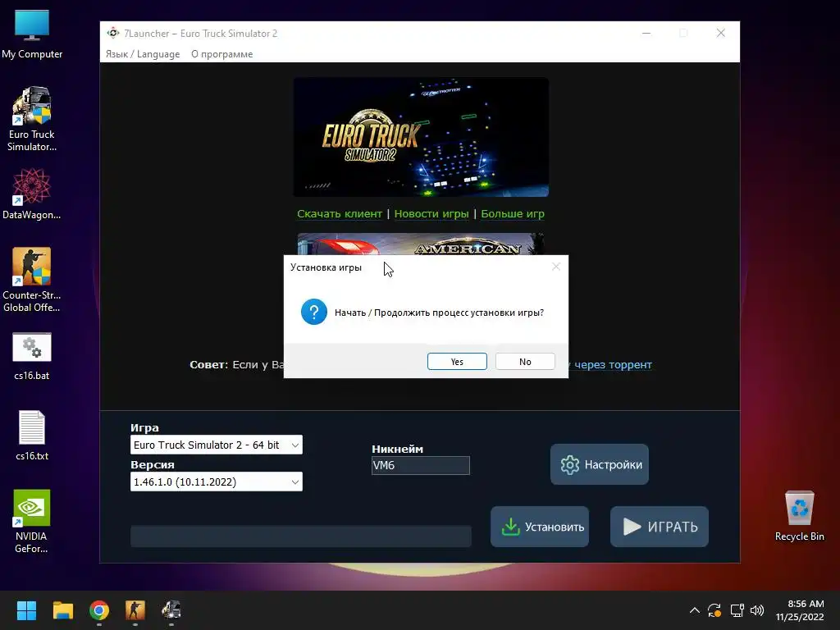The image size is (840, 630).
Task: Expand the Версия version dropdown
Action: 217,482
